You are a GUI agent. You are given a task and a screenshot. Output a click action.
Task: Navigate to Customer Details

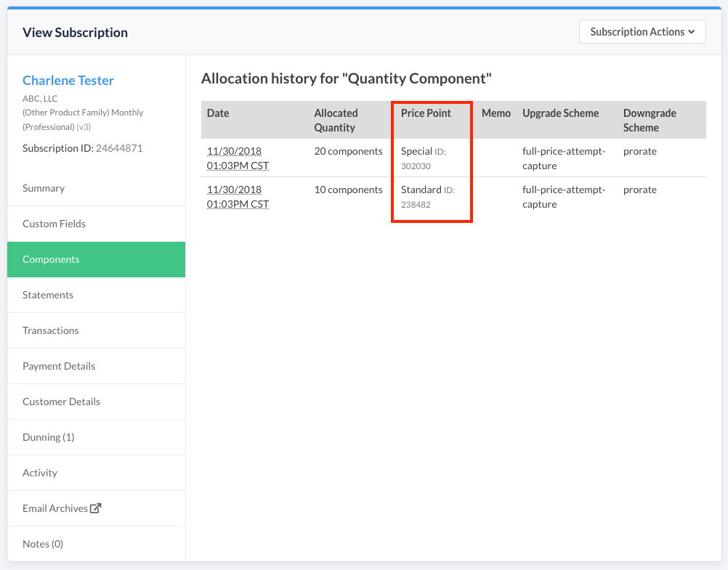pos(61,402)
